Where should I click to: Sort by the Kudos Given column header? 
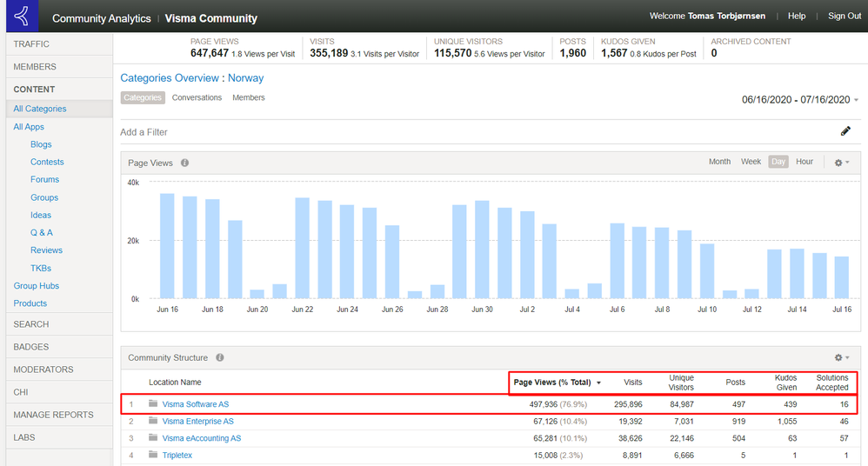pyautogui.click(x=785, y=383)
